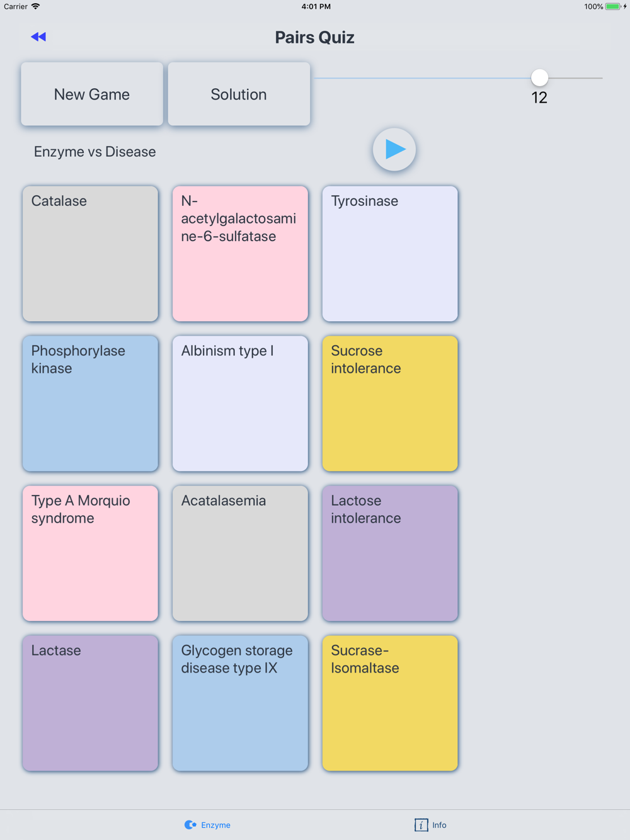Tap the blue rewind back arrows icon
This screenshot has width=630, height=840.
38,37
